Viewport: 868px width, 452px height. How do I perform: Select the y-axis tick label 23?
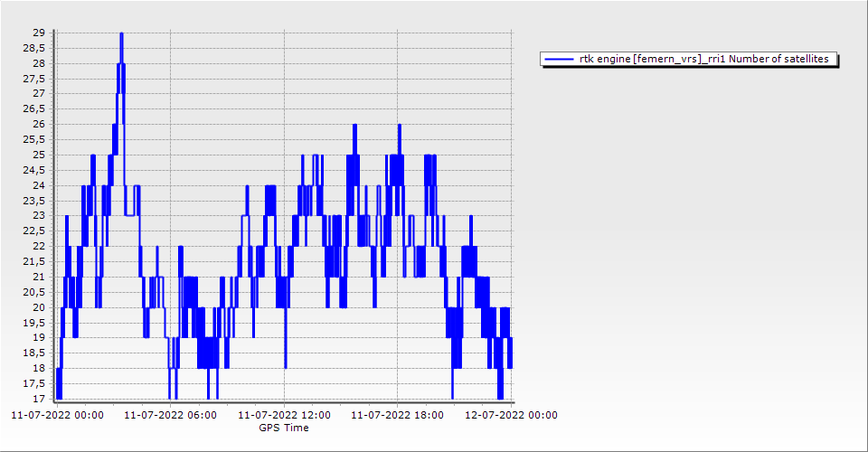[39, 215]
